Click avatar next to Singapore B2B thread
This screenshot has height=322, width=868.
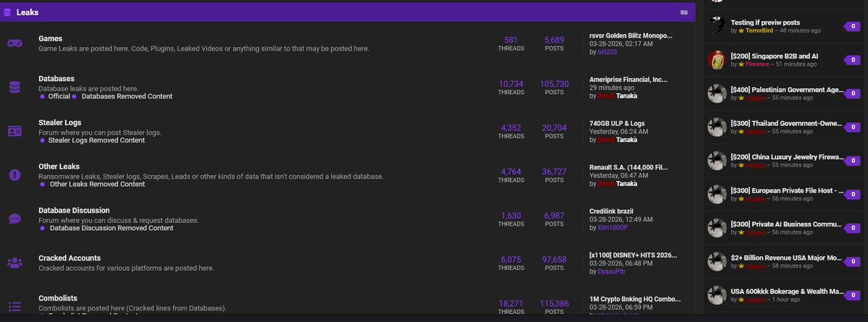tap(717, 59)
